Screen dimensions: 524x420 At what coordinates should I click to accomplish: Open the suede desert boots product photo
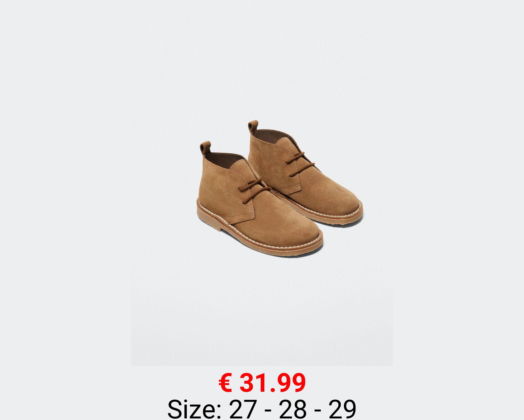(262, 183)
